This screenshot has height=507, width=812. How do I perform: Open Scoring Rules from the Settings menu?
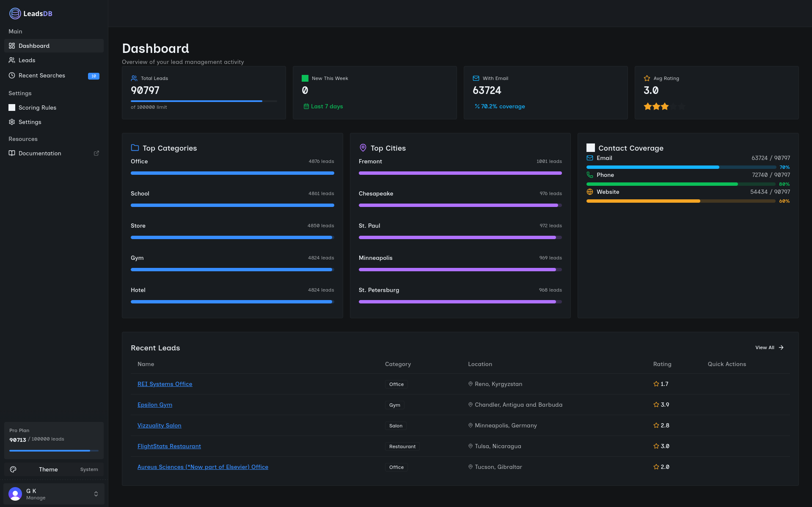pos(37,107)
